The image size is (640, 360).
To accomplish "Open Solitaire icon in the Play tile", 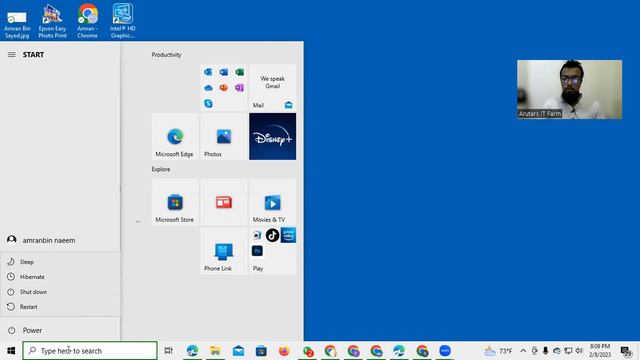I will point(257,235).
